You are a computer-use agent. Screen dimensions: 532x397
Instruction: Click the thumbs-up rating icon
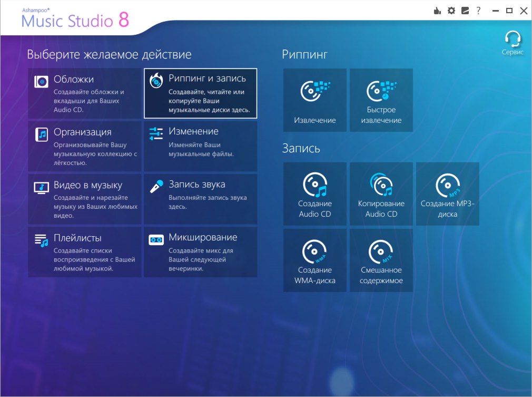pos(437,11)
